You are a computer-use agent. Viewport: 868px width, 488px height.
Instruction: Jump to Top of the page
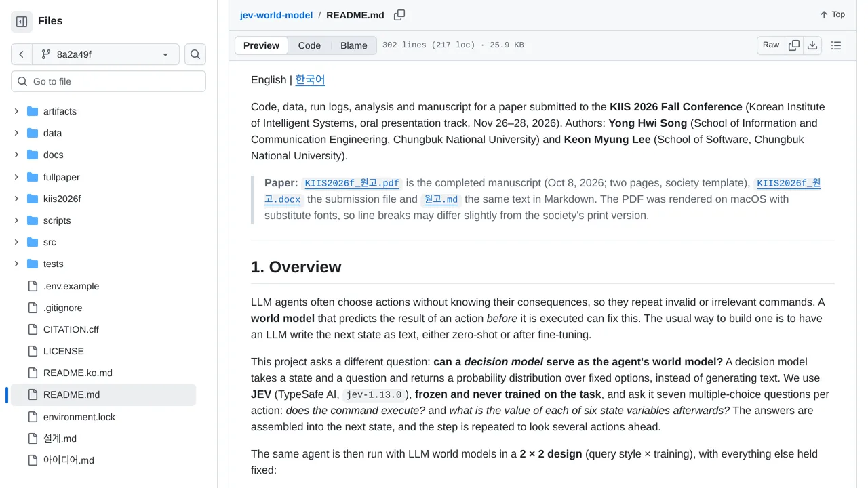832,14
